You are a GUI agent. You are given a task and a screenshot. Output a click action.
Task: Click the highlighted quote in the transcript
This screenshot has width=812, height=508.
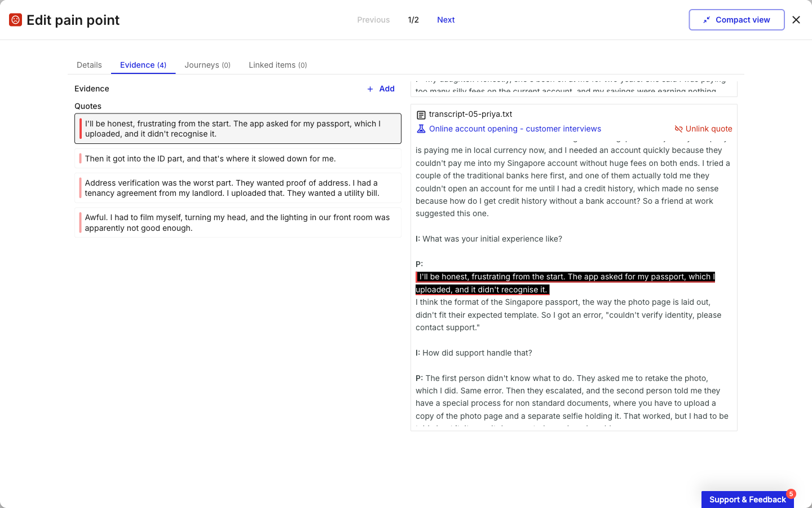(x=565, y=283)
